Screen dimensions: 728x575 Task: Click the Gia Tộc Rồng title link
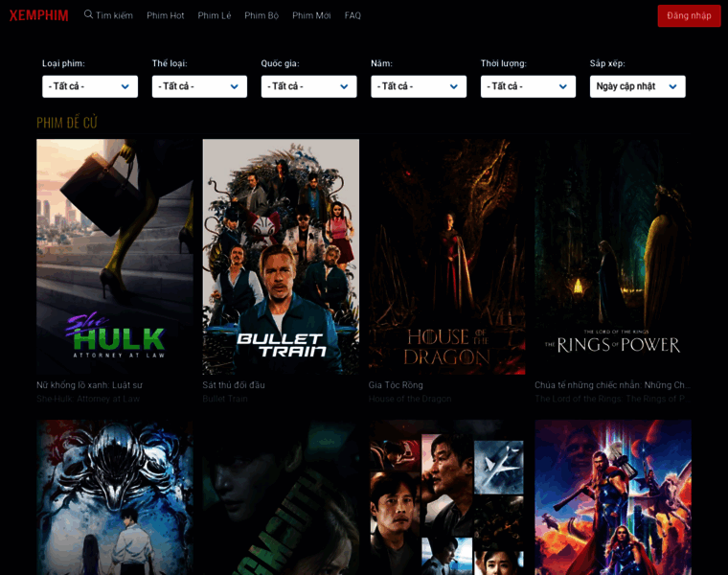pos(396,385)
